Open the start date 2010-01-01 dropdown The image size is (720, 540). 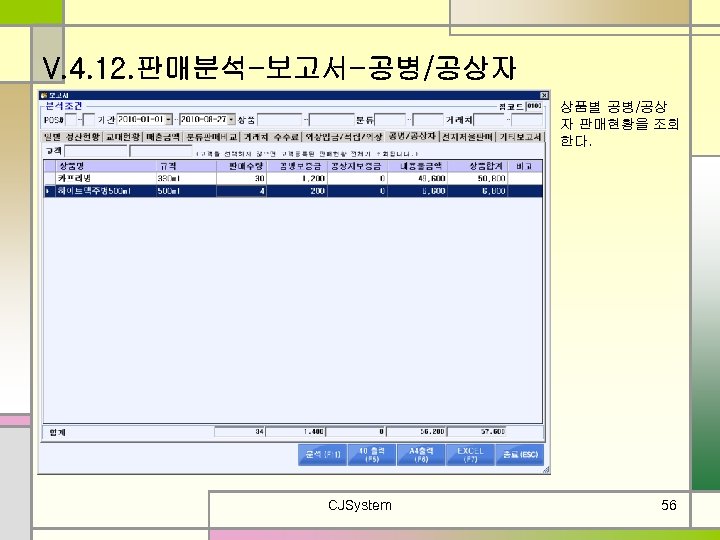[x=169, y=119]
